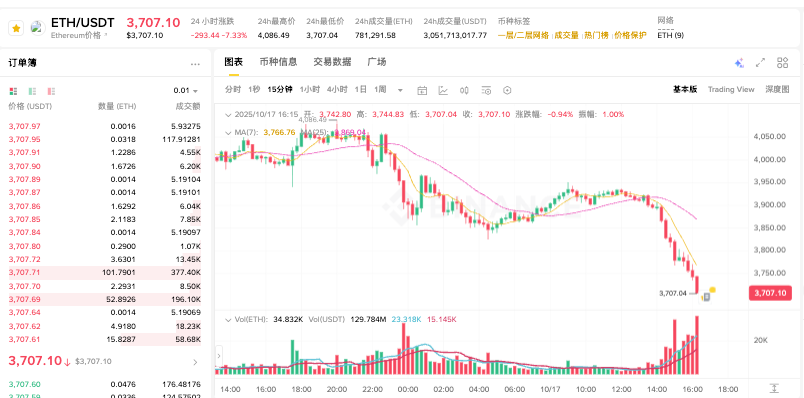Click the MA(7) 3,766.76 indicator label
The height and width of the screenshot is (398, 804).
(x=265, y=132)
